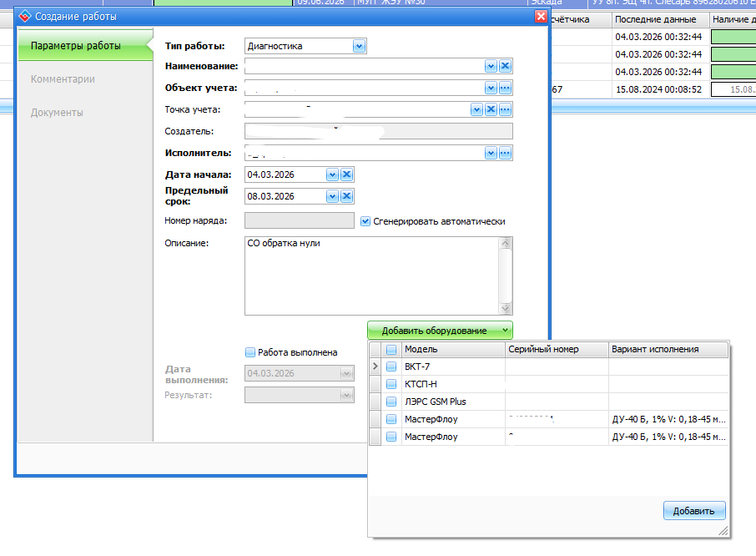This screenshot has width=756, height=556.
Task: Uncheck Сгенерировать автоматически checkbox
Action: pos(365,221)
